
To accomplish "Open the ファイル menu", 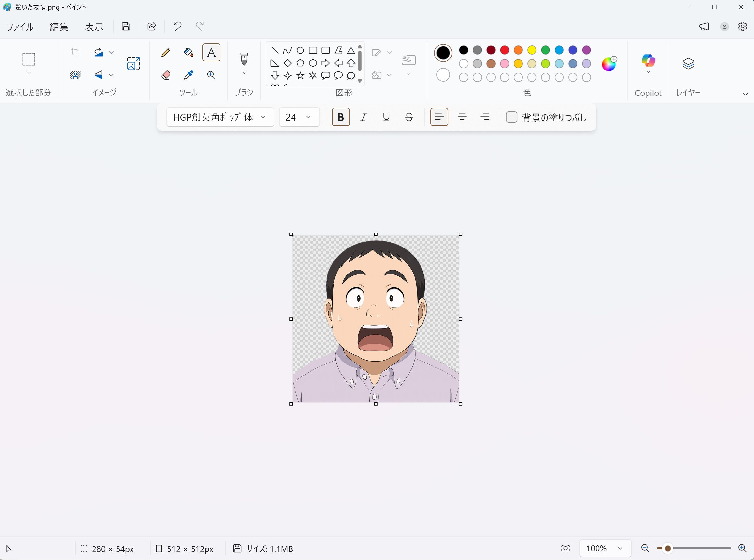I will click(20, 27).
